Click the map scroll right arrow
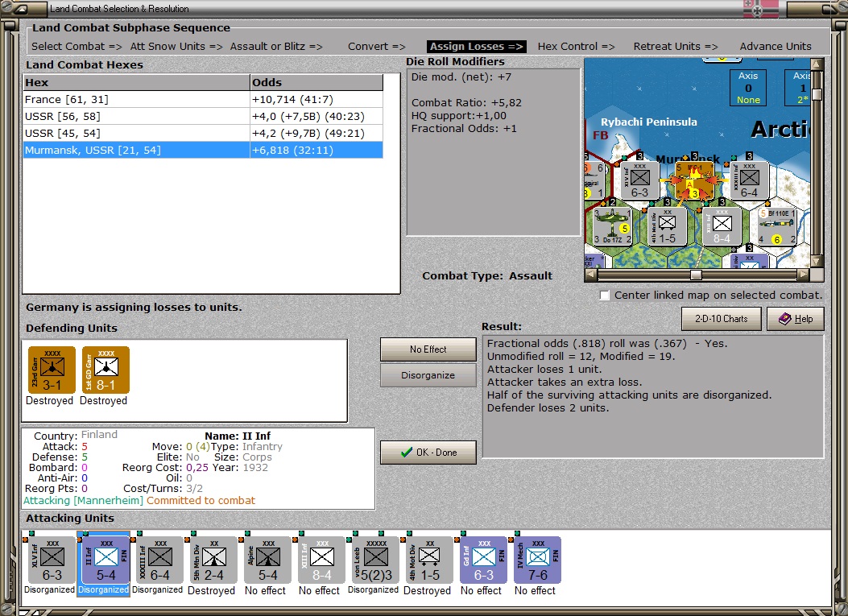Viewport: 848px width, 616px height. [x=804, y=275]
